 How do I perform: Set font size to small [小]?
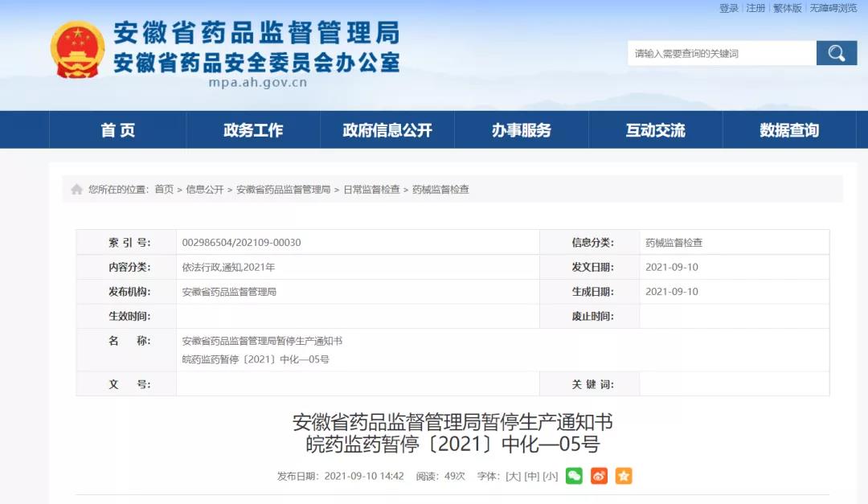click(550, 476)
